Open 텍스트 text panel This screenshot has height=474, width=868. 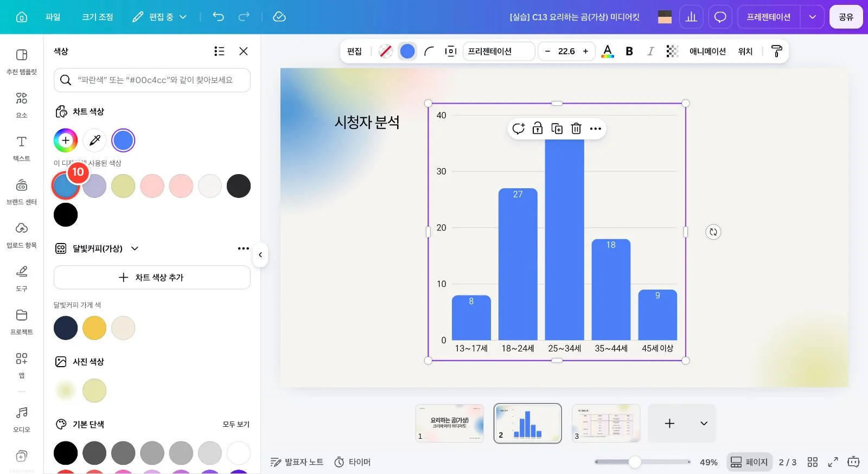(22, 148)
